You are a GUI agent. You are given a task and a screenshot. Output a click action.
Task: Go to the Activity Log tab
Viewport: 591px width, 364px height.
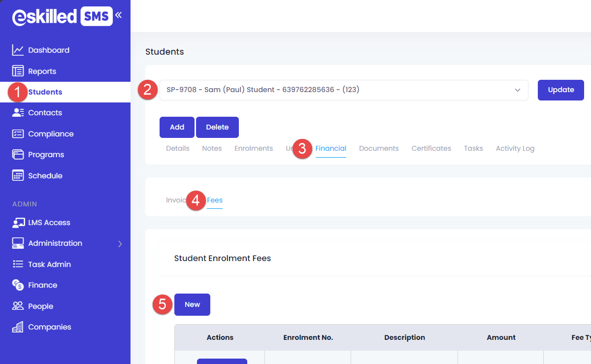pyautogui.click(x=515, y=148)
